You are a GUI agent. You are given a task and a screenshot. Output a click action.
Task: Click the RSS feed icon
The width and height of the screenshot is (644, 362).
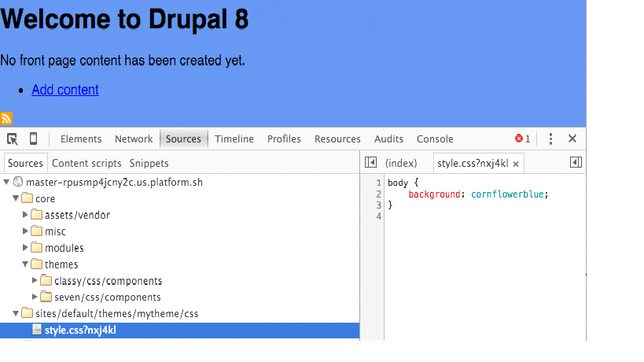[x=6, y=118]
